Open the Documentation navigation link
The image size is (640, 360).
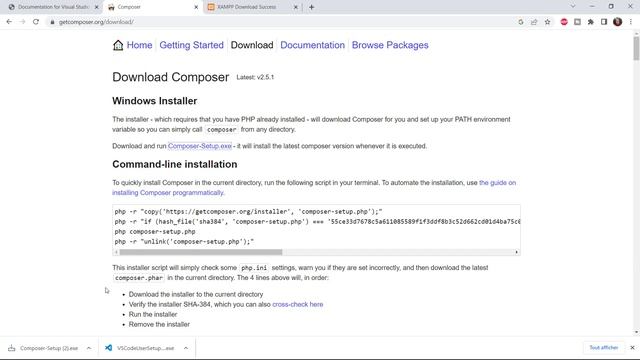click(x=312, y=45)
